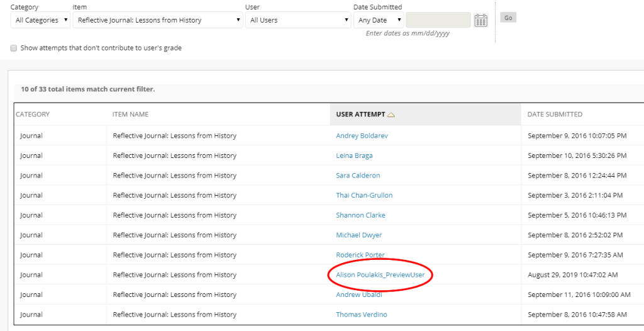Click the User Attempt sort arrow
The width and height of the screenshot is (644, 331).
click(x=391, y=115)
